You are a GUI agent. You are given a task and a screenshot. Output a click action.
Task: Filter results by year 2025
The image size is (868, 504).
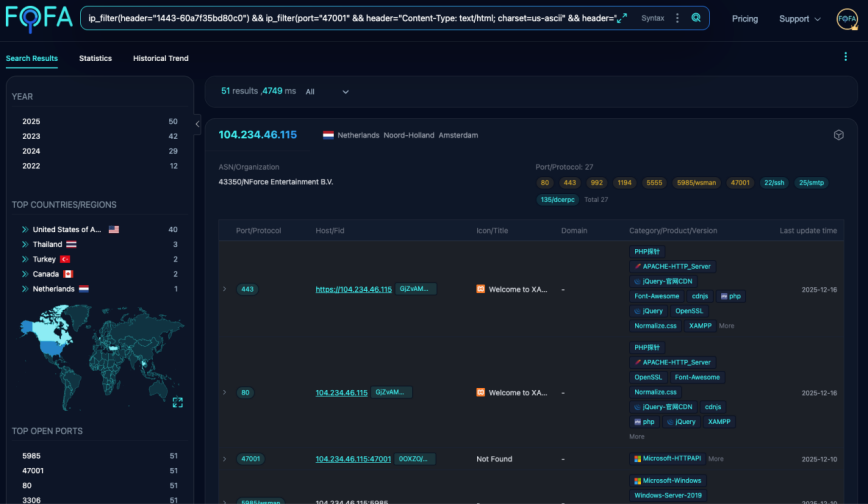[32, 121]
